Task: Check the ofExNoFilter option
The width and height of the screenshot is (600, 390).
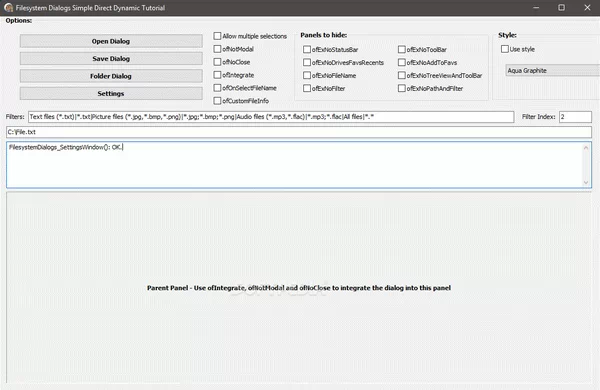Action: (307, 88)
